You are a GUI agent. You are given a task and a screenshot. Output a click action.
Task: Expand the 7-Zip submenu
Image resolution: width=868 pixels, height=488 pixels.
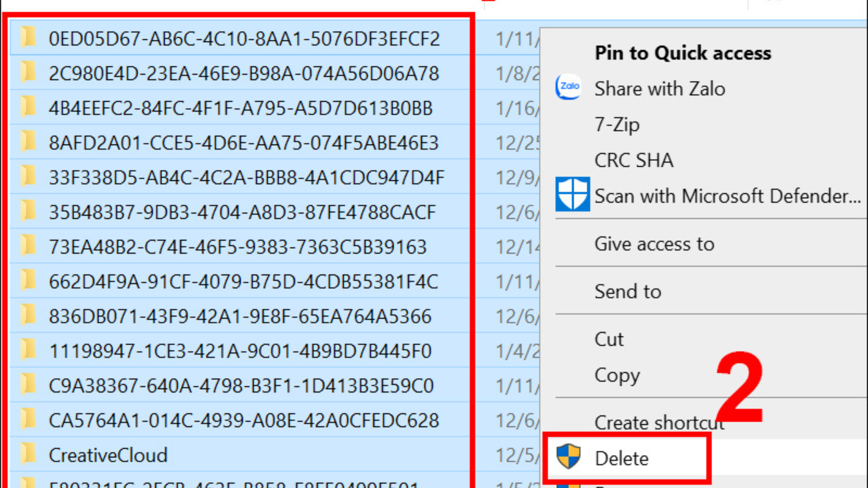tap(617, 124)
